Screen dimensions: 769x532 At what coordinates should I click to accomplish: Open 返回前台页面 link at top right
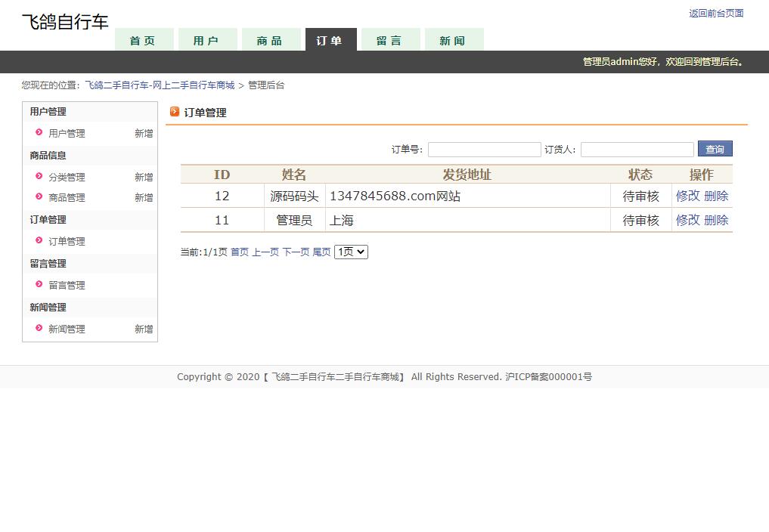pyautogui.click(x=715, y=13)
